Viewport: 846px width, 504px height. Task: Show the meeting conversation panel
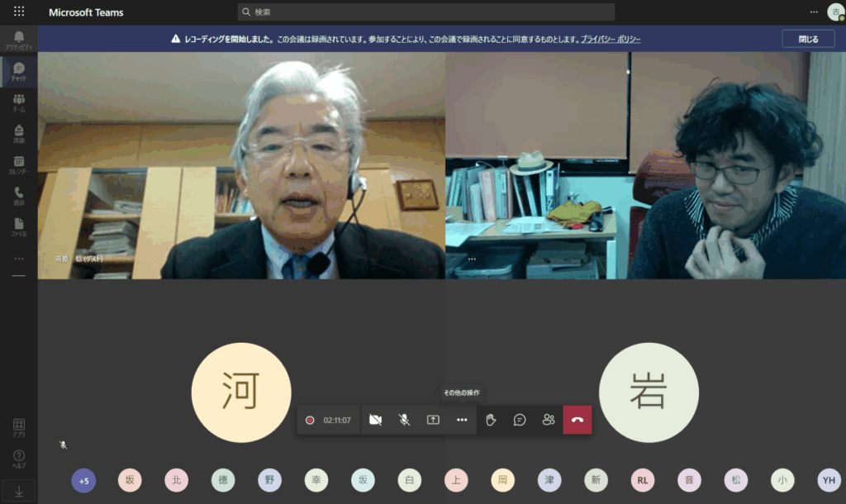tap(520, 420)
